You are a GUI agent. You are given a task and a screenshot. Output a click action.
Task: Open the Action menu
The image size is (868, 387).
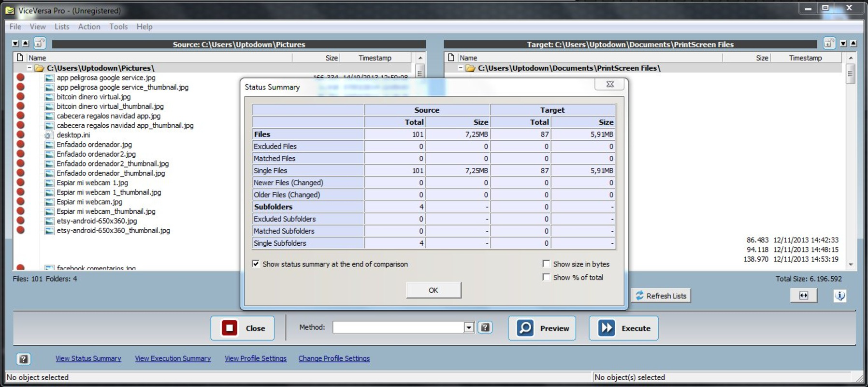[89, 27]
